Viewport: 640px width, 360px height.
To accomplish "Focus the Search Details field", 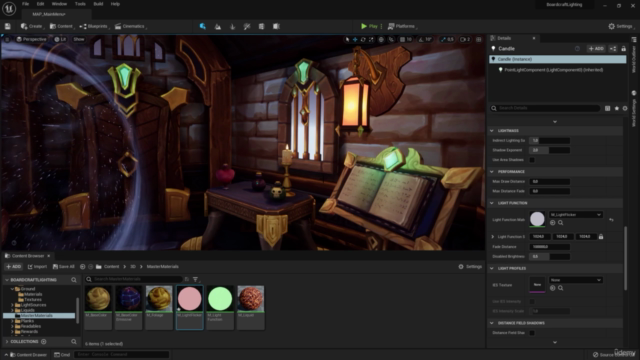I will (545, 108).
